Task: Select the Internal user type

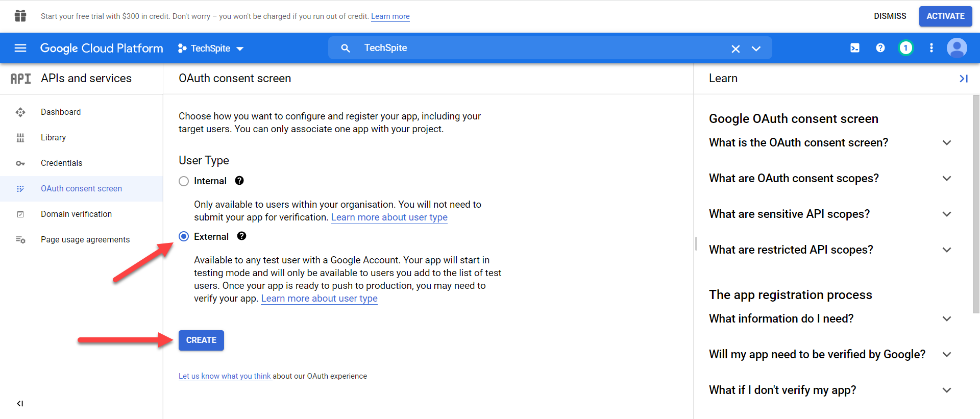Action: pyautogui.click(x=184, y=181)
